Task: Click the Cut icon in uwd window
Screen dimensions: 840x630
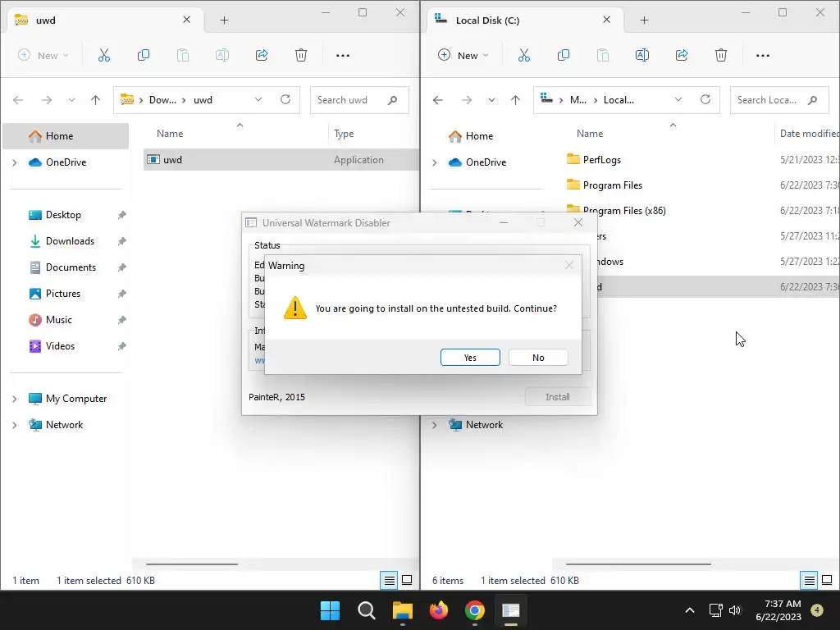Action: 104,55
